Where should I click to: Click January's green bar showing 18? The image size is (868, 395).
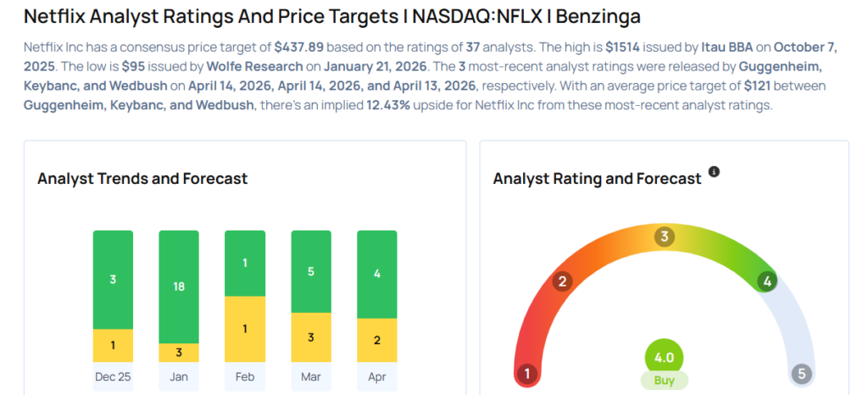pyautogui.click(x=179, y=287)
